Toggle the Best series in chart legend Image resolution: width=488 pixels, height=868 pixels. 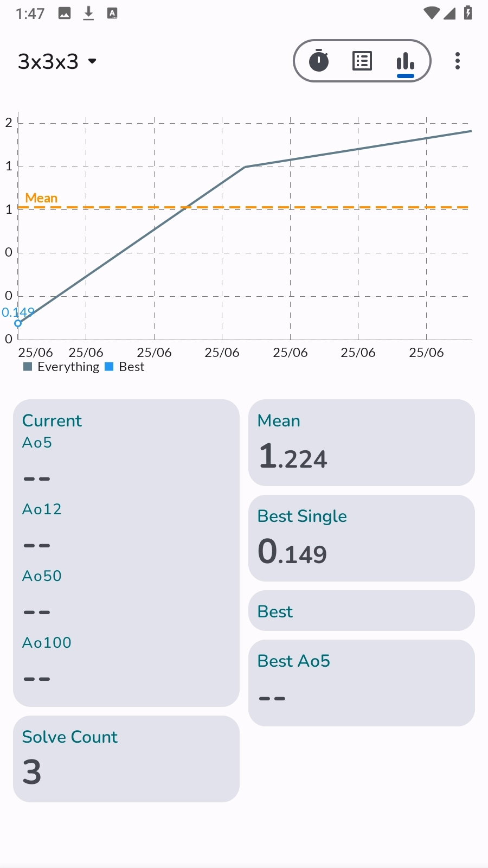(125, 367)
